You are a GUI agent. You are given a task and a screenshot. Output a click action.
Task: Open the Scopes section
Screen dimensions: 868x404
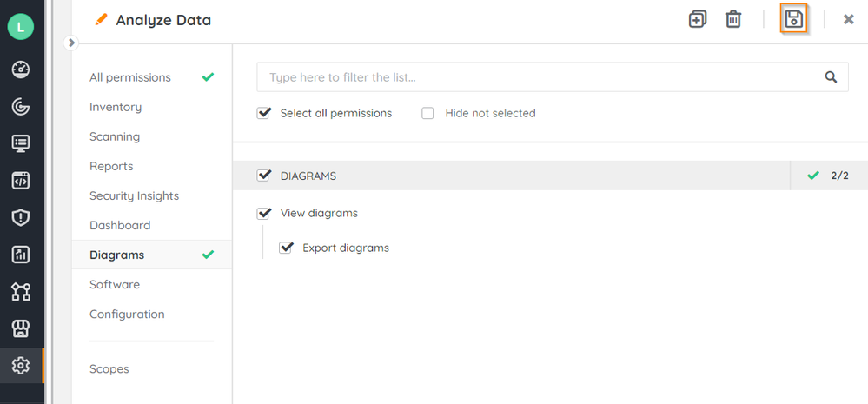tap(109, 368)
